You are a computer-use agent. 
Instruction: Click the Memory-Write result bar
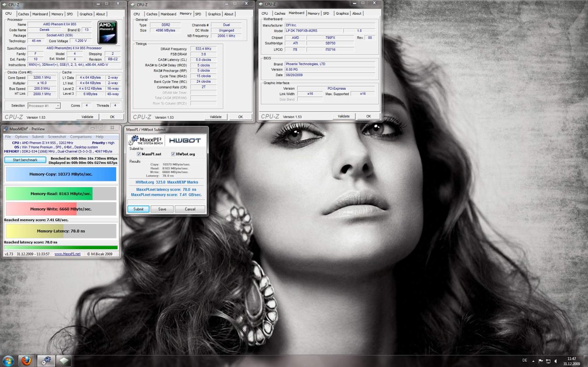[61, 209]
